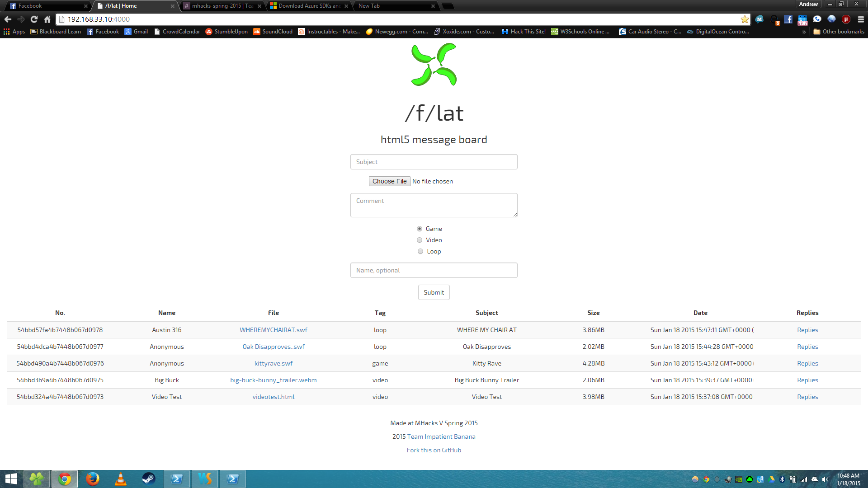The image size is (868, 488).
Task: Select the Loop radio button
Action: click(420, 251)
